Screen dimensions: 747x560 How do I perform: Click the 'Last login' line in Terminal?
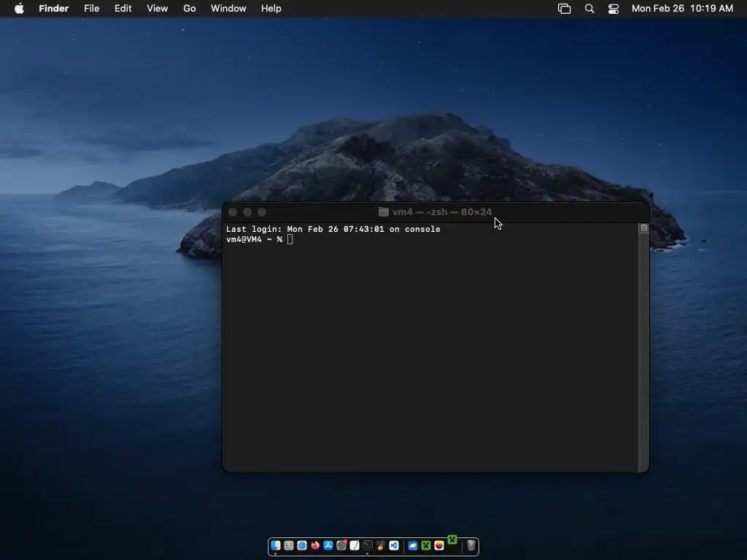coord(333,229)
